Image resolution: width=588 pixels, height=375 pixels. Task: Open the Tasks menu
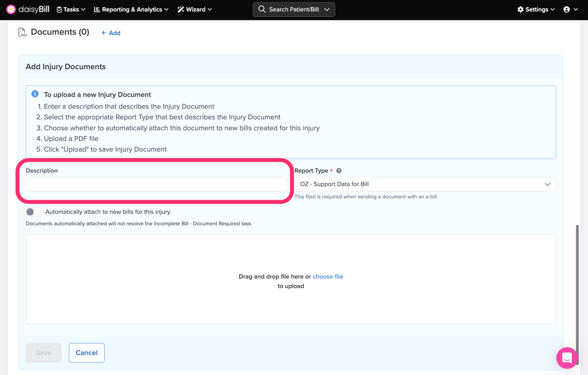pos(71,9)
